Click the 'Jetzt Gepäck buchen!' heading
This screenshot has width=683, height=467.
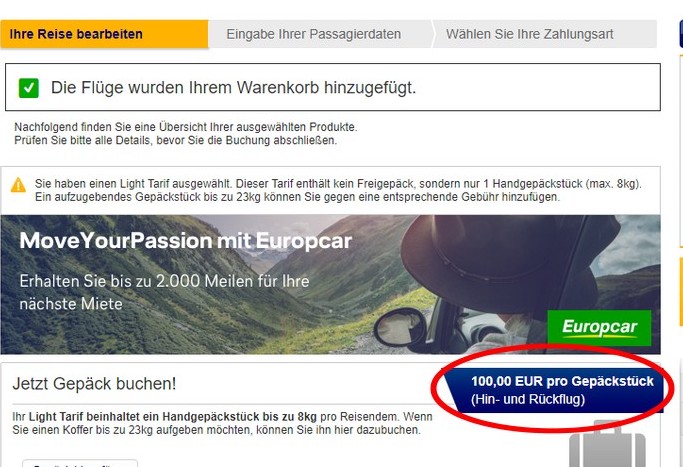94,384
